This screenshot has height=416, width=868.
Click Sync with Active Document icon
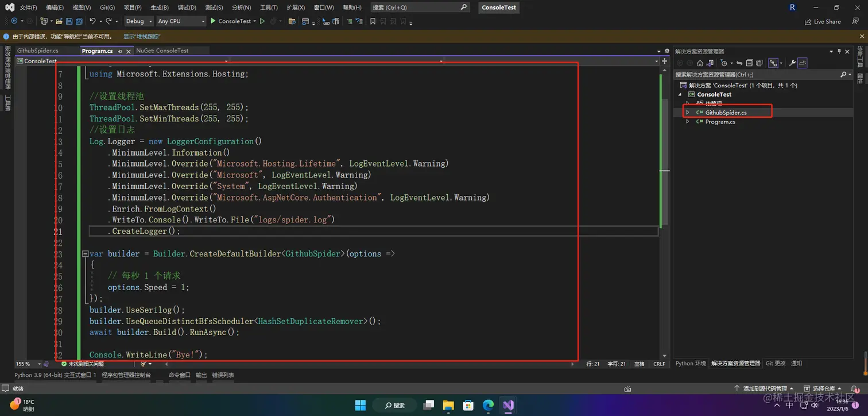(x=739, y=63)
